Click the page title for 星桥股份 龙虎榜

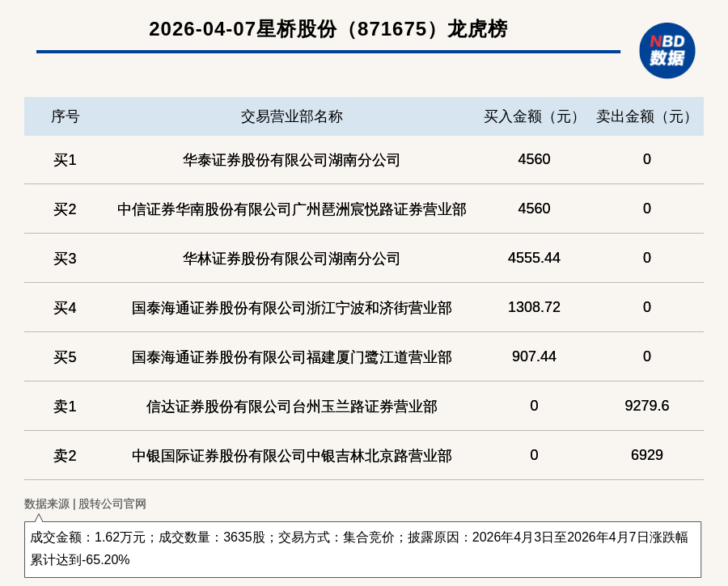328,29
